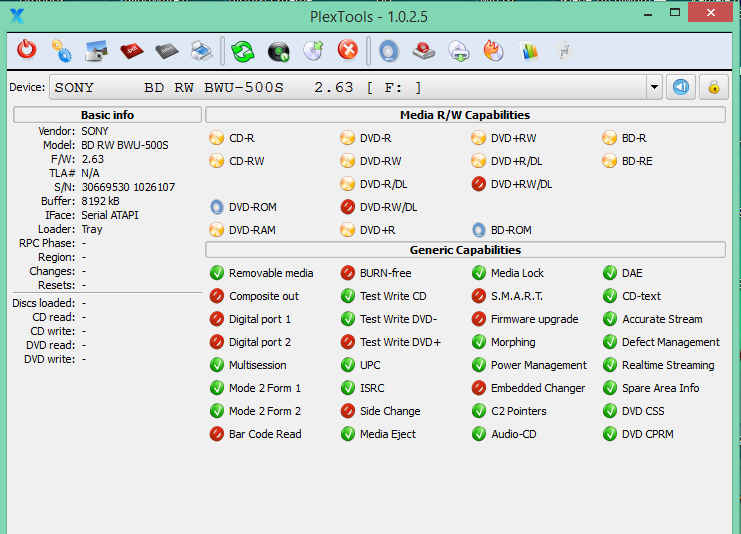Screen dimensions: 741x534
Task: Click the Generic Capabilities header
Action: coord(465,250)
